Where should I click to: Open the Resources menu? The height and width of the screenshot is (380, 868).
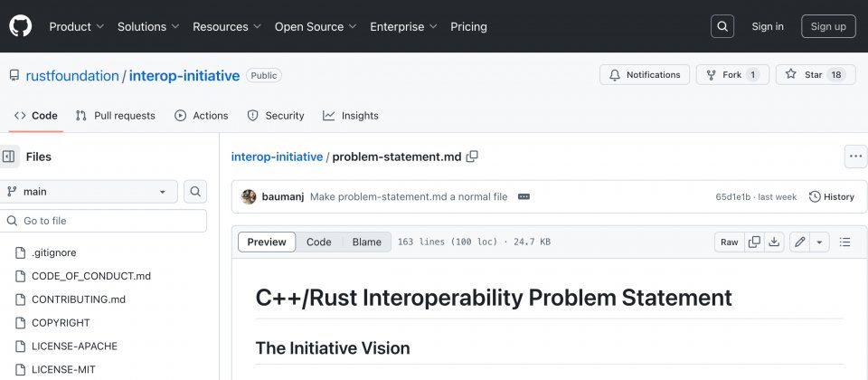point(227,26)
